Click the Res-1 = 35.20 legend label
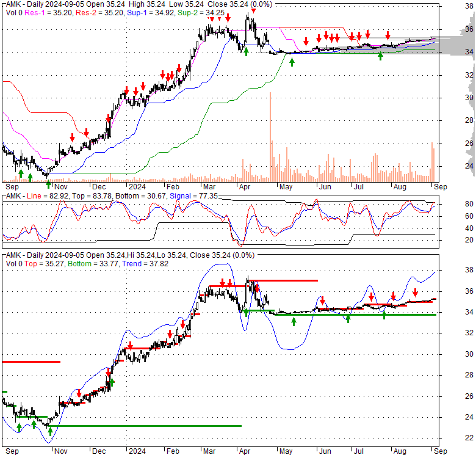The height and width of the screenshot is (455, 476). click(49, 13)
